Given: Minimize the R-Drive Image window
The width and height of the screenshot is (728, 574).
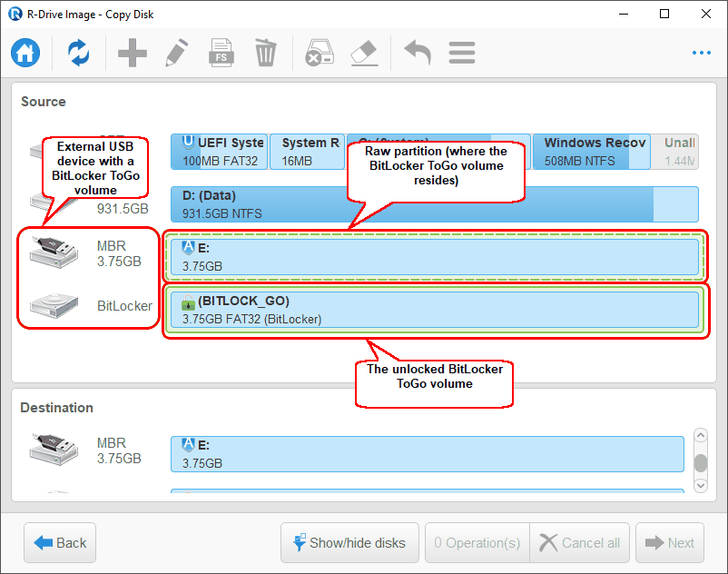Looking at the screenshot, I should [x=624, y=14].
